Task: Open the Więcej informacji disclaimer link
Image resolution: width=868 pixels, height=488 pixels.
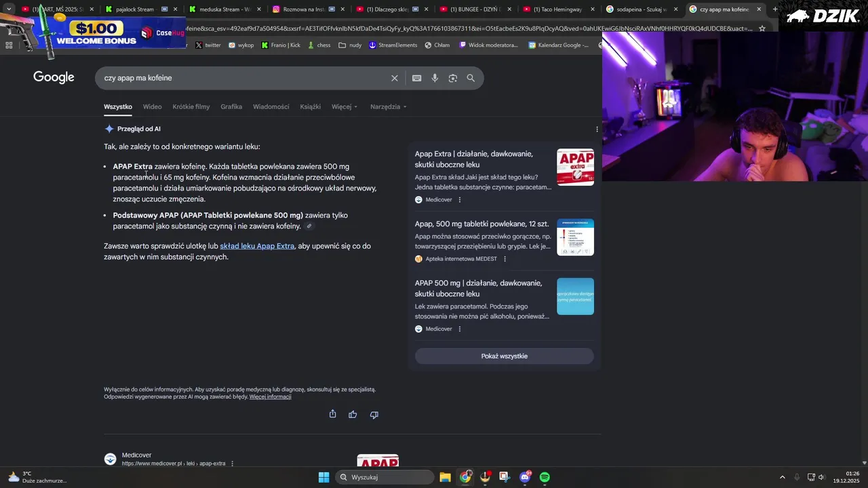Action: coord(270,397)
